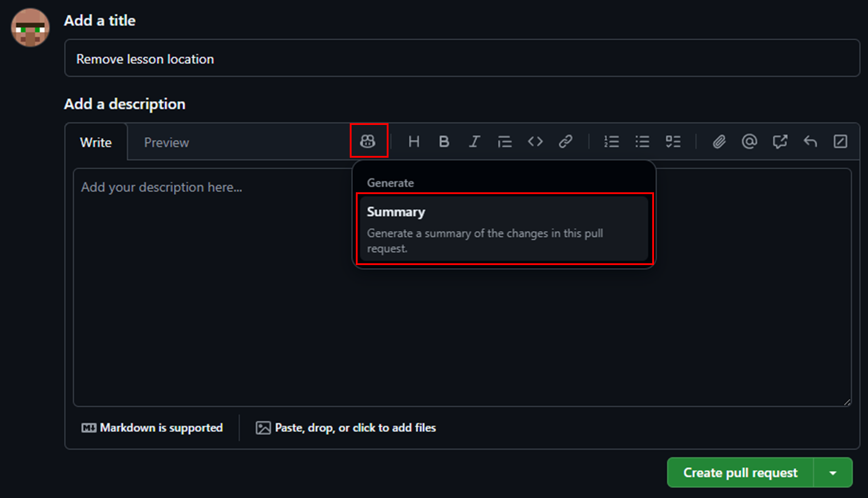Switch to the Write tab
The image size is (868, 498).
click(x=96, y=143)
